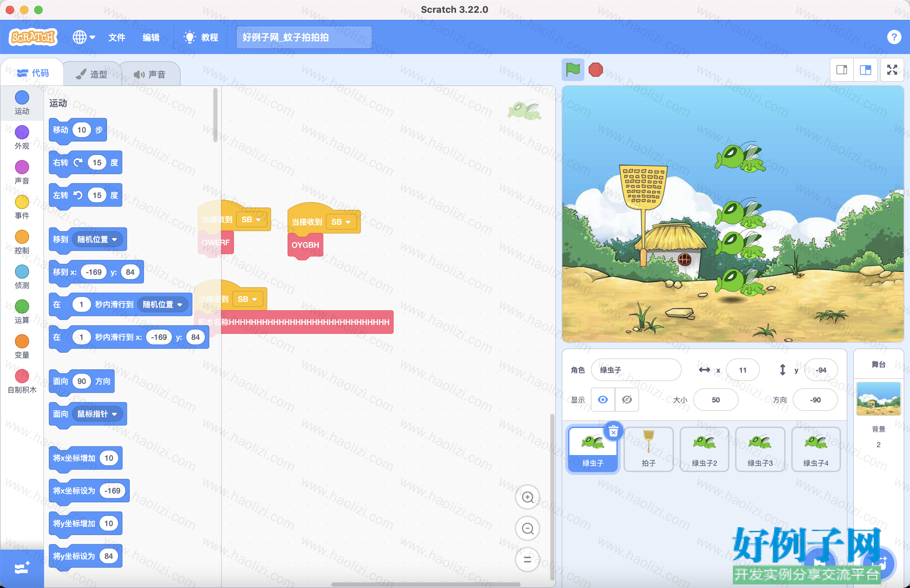Open the language globe menu
The height and width of the screenshot is (588, 910).
[84, 37]
